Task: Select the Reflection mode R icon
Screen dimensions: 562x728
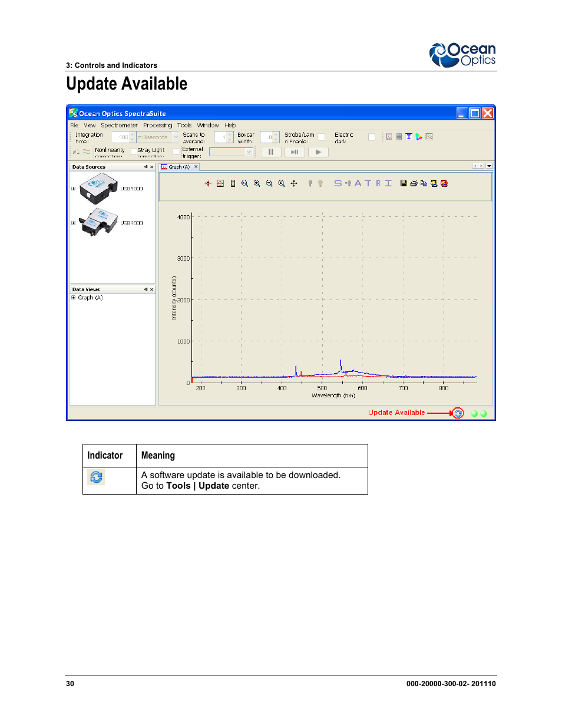Action: pyautogui.click(x=378, y=183)
